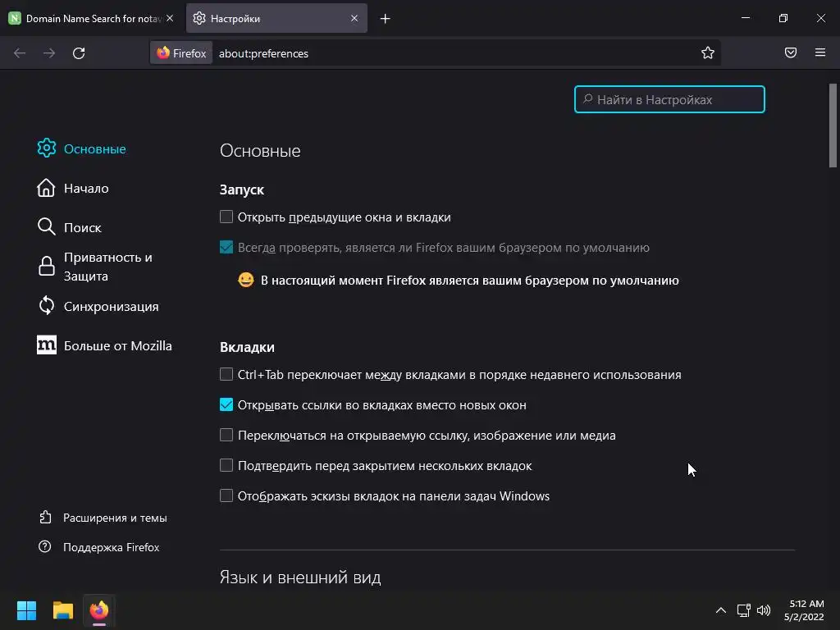
Task: Close the Настройки tab
Action: coord(354,18)
